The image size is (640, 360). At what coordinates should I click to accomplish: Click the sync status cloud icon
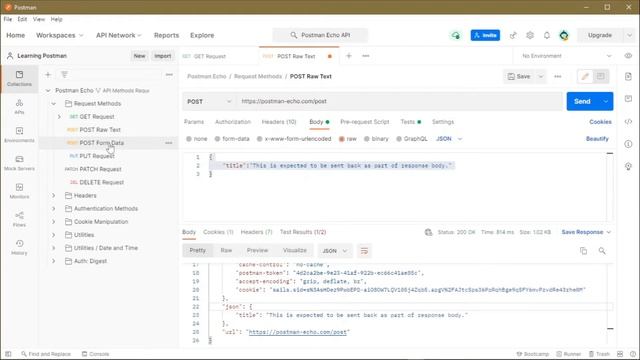click(456, 36)
